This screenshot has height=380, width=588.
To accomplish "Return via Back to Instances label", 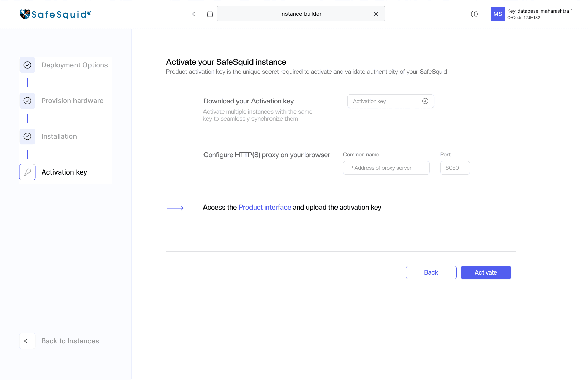I will (x=70, y=341).
